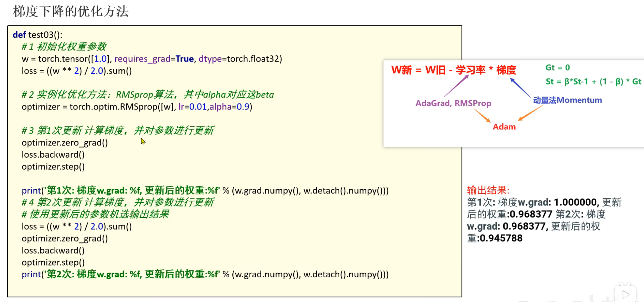Click the lr=0.01 parameter in RMSprop call
This screenshot has width=644, height=302.
click(x=193, y=107)
